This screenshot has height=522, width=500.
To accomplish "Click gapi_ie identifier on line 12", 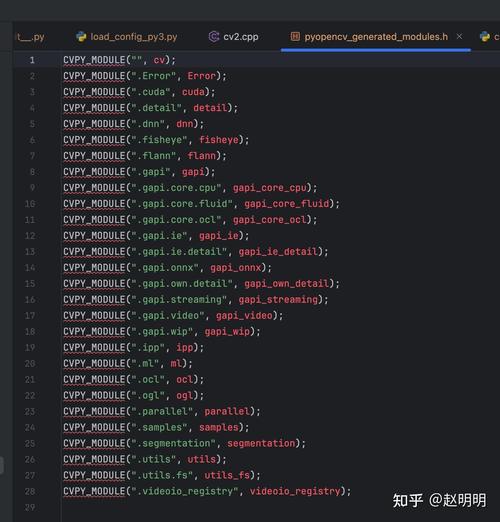I will 219,236.
